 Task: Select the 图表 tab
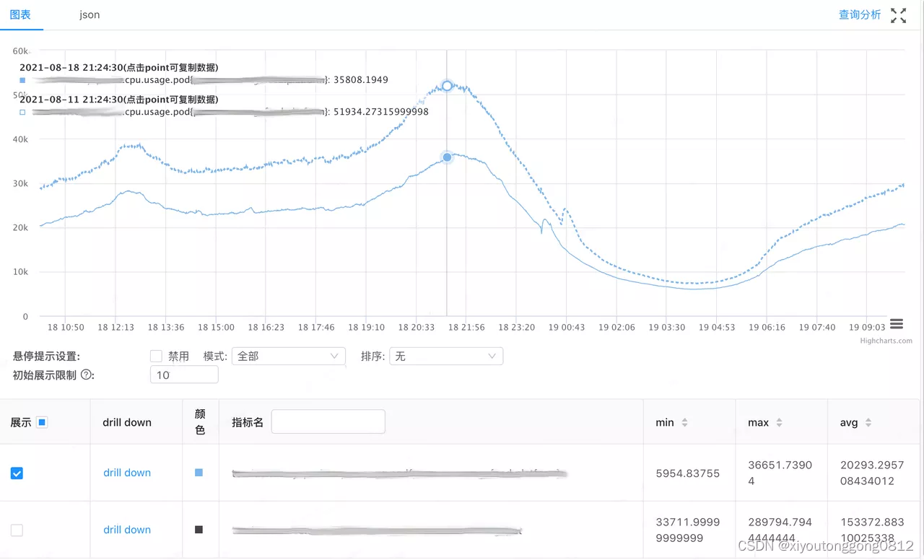(x=19, y=14)
